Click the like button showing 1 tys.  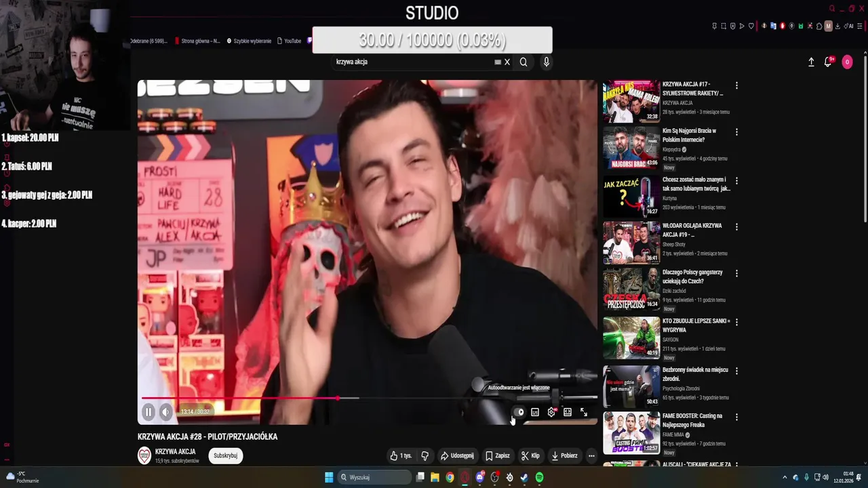click(x=400, y=455)
